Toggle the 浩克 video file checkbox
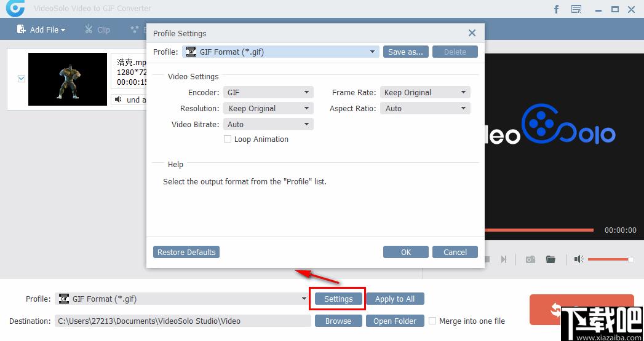Screen dimensions: 644x341 22,79
